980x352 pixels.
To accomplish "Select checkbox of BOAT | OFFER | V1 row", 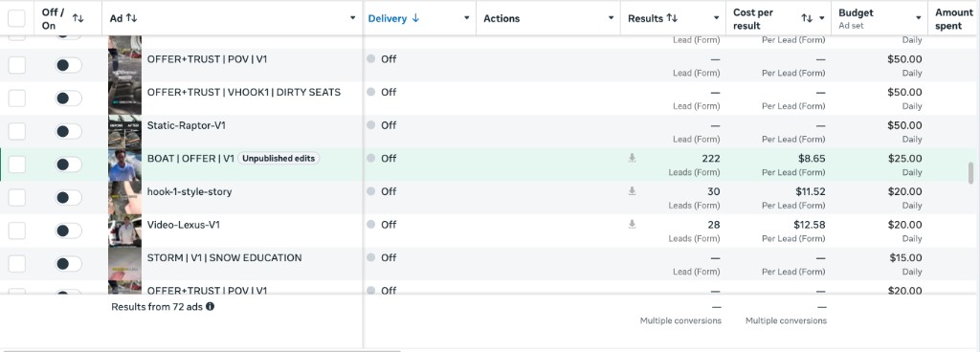I will 17,165.
